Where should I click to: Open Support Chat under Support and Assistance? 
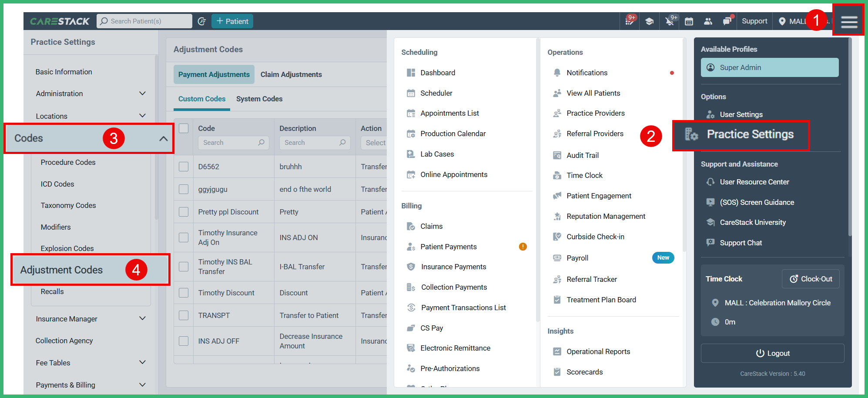740,243
